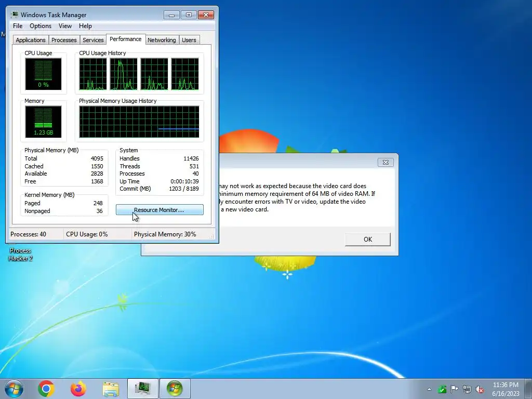Screen dimensions: 532x399
Task: Click the Physical Memory Usage History graph
Action: pyautogui.click(x=139, y=122)
